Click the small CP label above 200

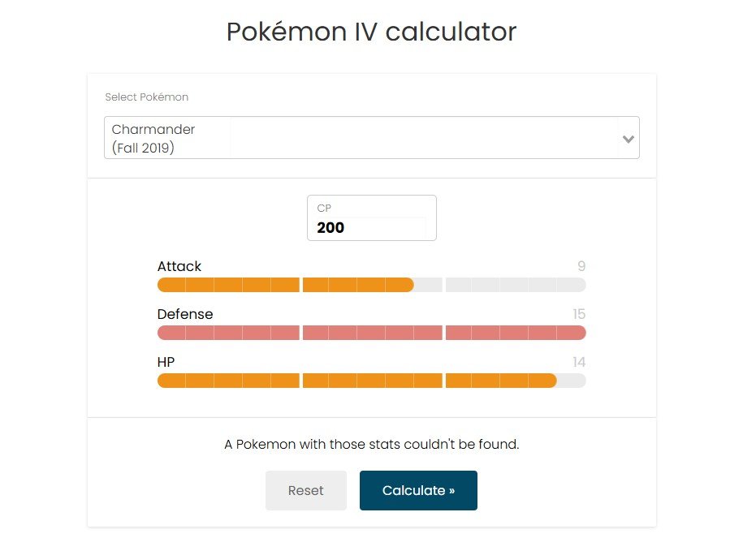tap(324, 209)
